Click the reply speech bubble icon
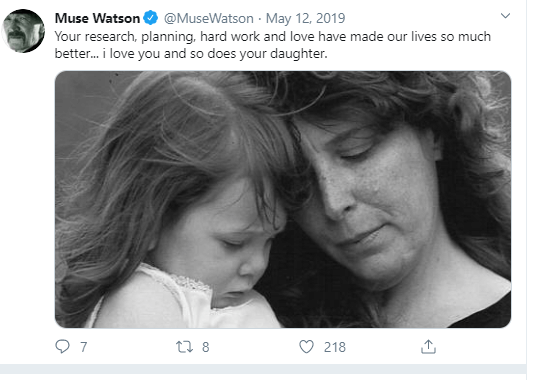Screen dimensions: 533x380 [x=62, y=347]
